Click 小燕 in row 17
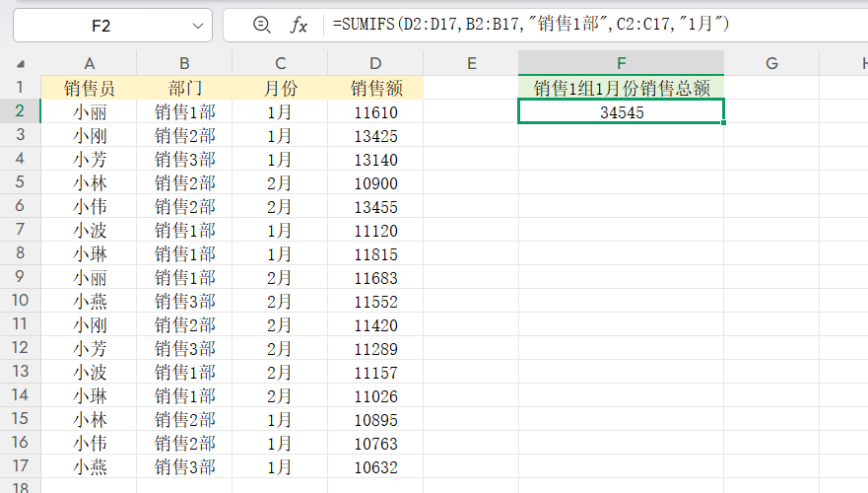 [x=89, y=467]
